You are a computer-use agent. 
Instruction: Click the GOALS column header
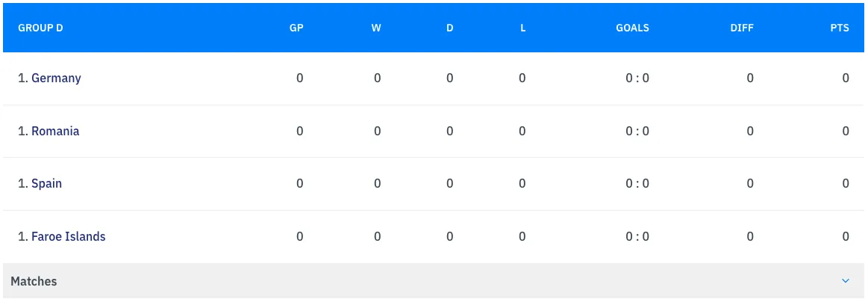(632, 28)
